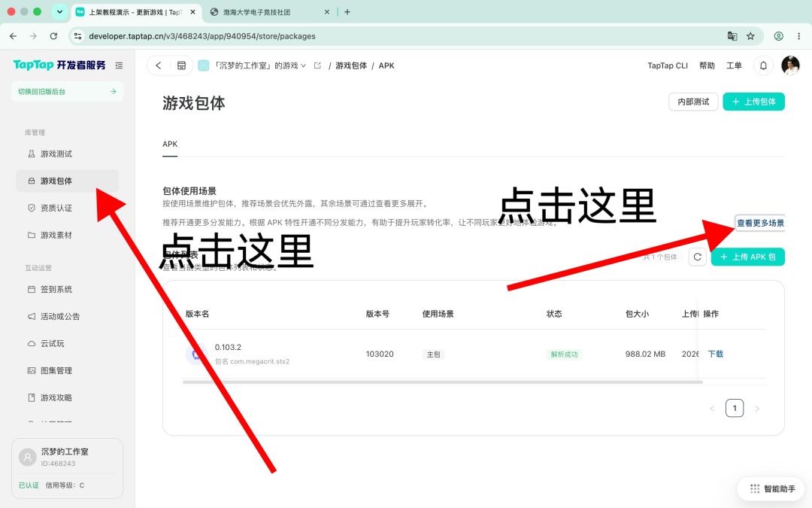Collapse the TapTap sidebar menu icon
812x508 pixels.
point(119,65)
